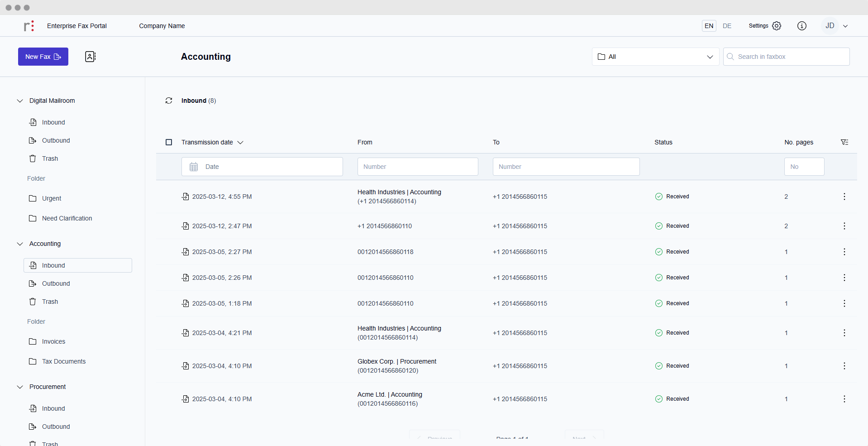Select sender 0012014566860118
The image size is (868, 446).
[386, 252]
